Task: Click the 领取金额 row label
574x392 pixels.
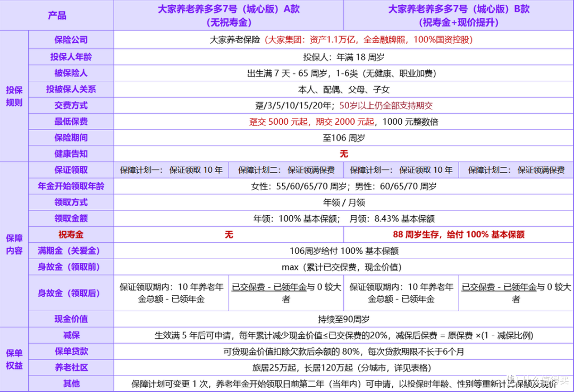Action: tap(71, 218)
